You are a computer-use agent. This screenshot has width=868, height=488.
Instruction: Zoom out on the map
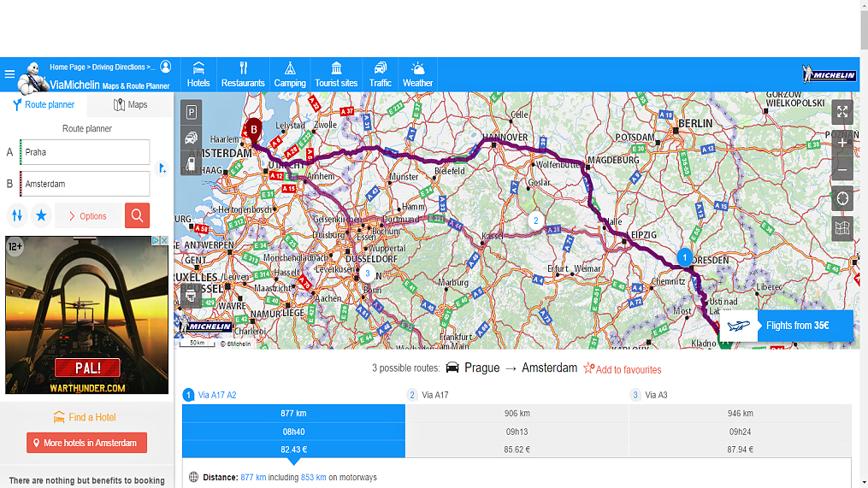[x=842, y=168]
